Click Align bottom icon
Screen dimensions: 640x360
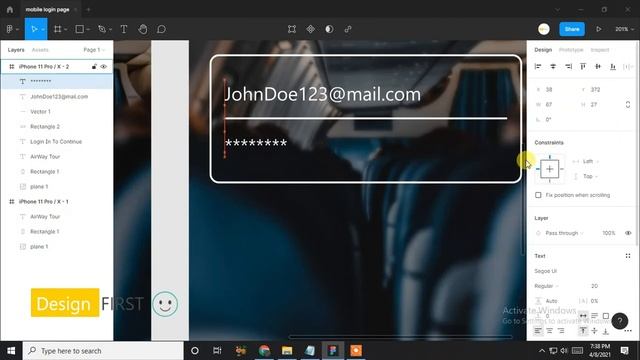pos(613,67)
